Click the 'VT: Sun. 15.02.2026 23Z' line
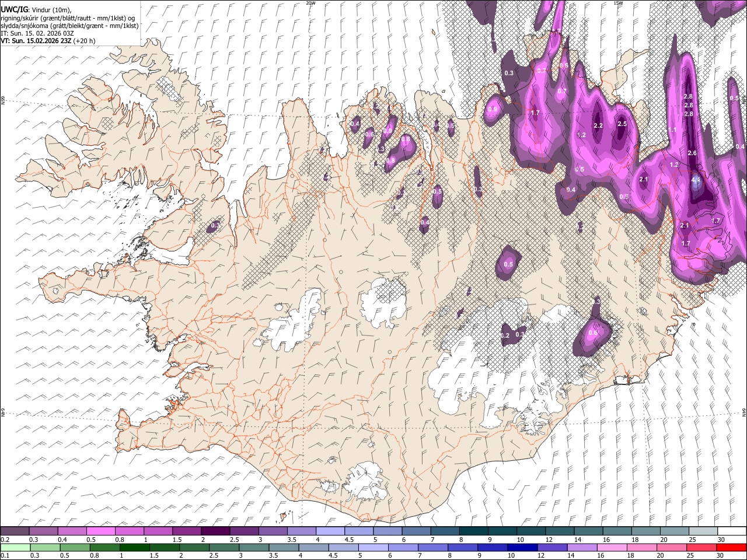Image resolution: width=747 pixels, height=560 pixels. coord(36,41)
